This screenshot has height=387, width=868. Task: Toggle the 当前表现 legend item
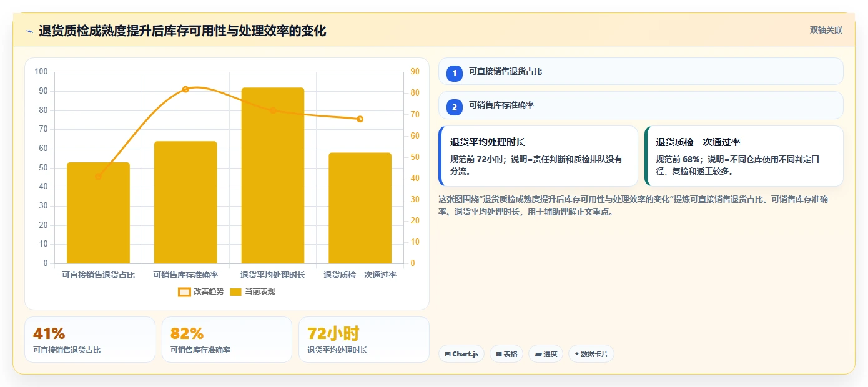tap(252, 291)
